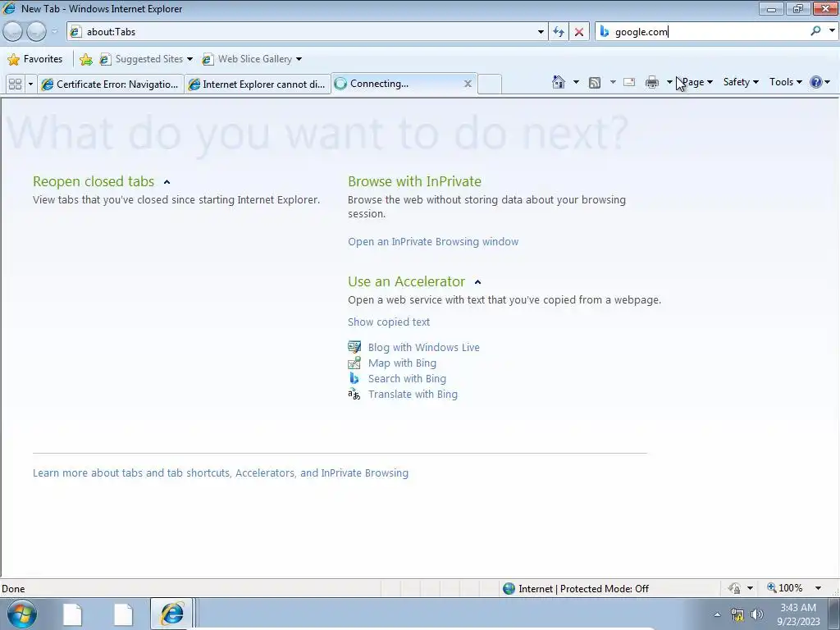Open the Print options dropdown arrow
840x630 pixels.
669,82
